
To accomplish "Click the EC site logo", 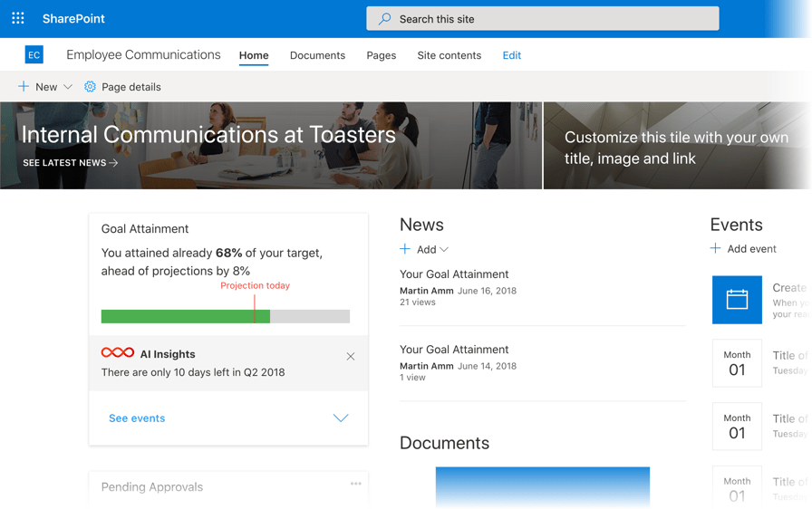I will click(34, 55).
